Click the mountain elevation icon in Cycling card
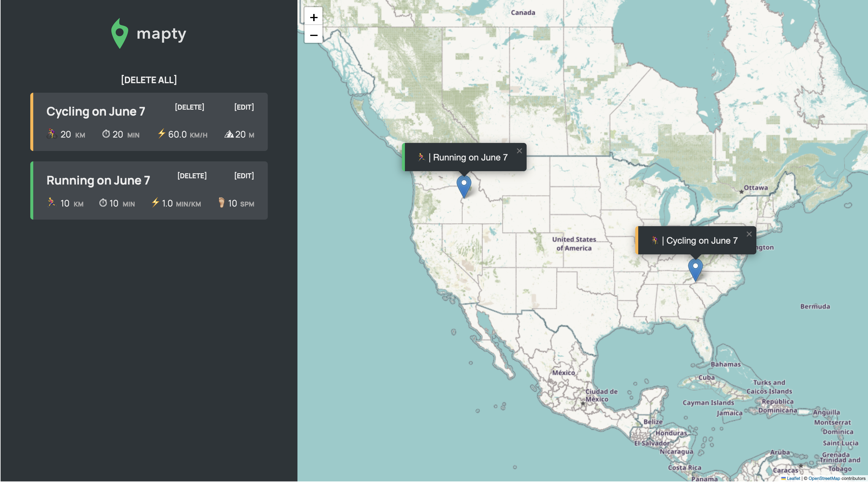This screenshot has height=482, width=868. tap(229, 134)
